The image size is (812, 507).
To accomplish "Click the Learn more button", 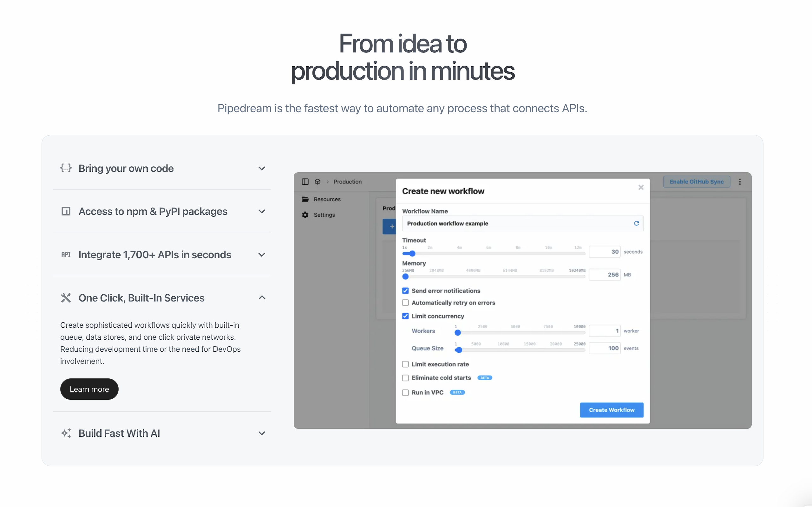I will [89, 389].
